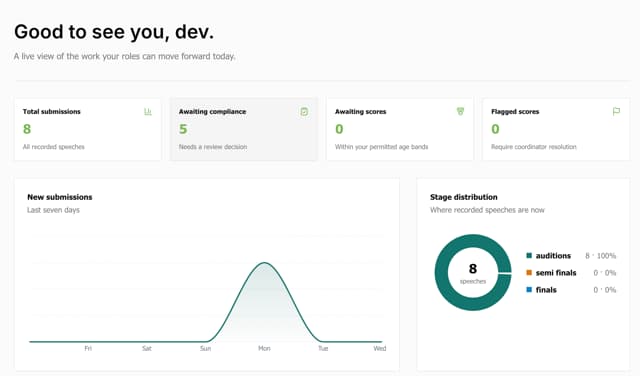
Task: Click 'Needs a review decision' caption
Action: pos(213,147)
